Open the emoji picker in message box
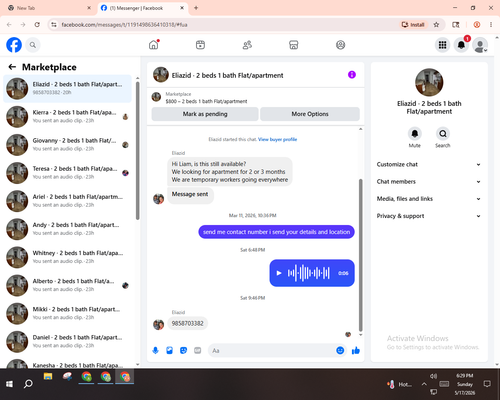This screenshot has width=500, height=400. click(340, 350)
